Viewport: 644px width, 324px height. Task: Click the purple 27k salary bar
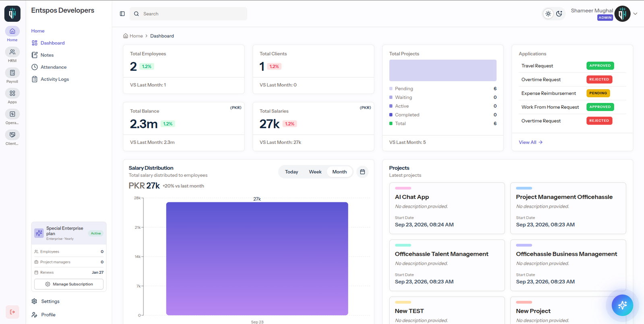tap(257, 258)
